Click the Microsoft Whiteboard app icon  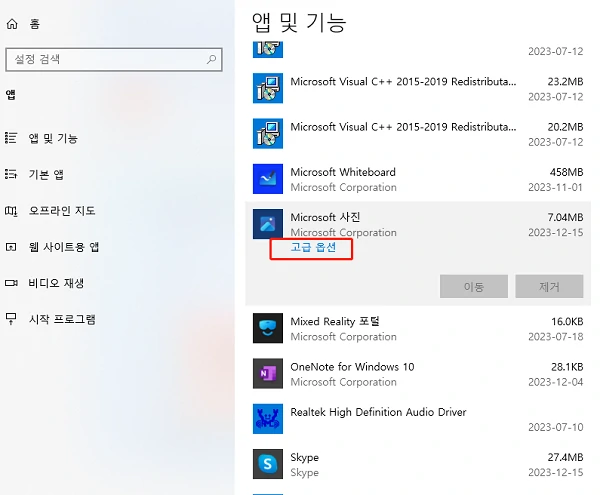[268, 179]
